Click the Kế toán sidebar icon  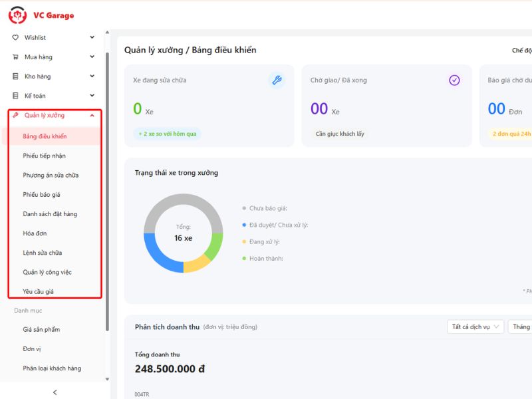coord(15,96)
